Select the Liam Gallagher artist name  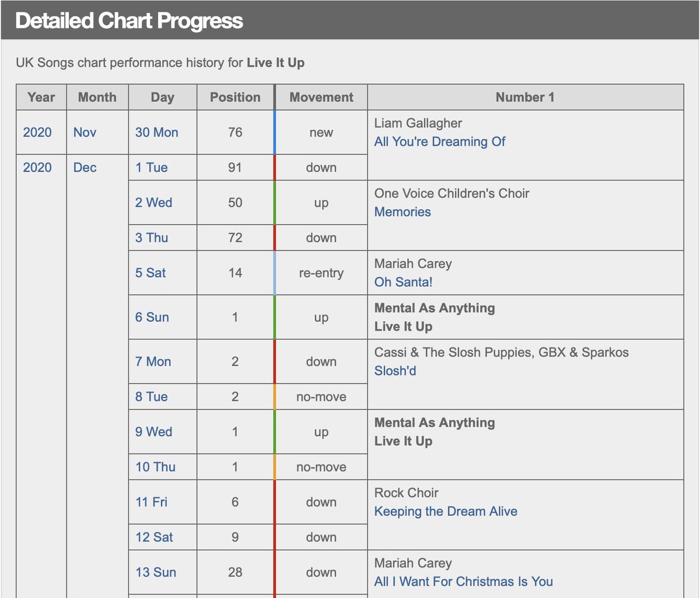[x=418, y=123]
